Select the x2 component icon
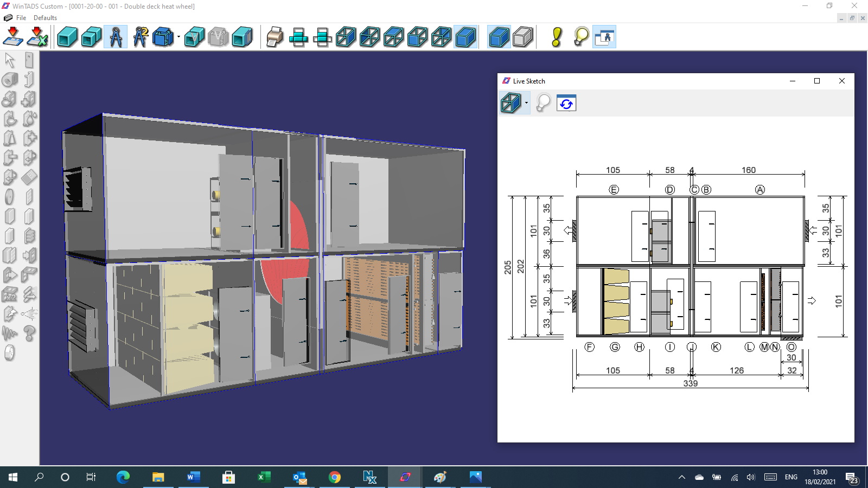Screen dimensions: 868x488 click(10, 293)
